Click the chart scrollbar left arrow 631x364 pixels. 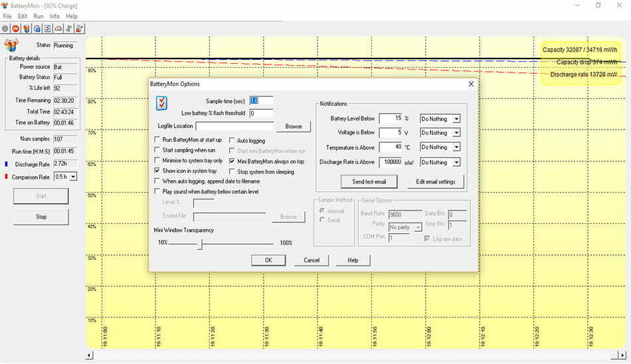click(90, 355)
